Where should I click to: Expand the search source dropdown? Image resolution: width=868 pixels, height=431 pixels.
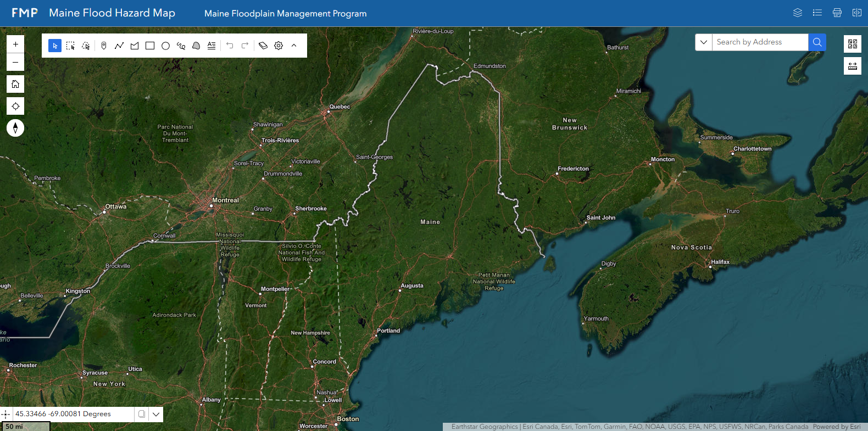704,42
